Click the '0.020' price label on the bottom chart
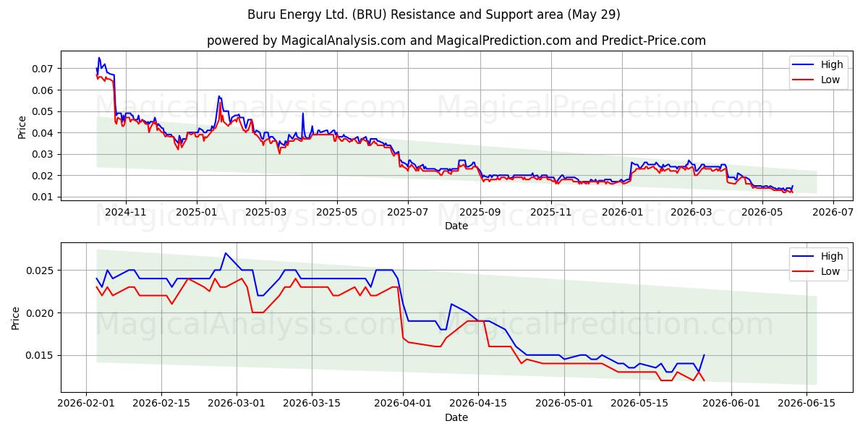 click(x=41, y=313)
